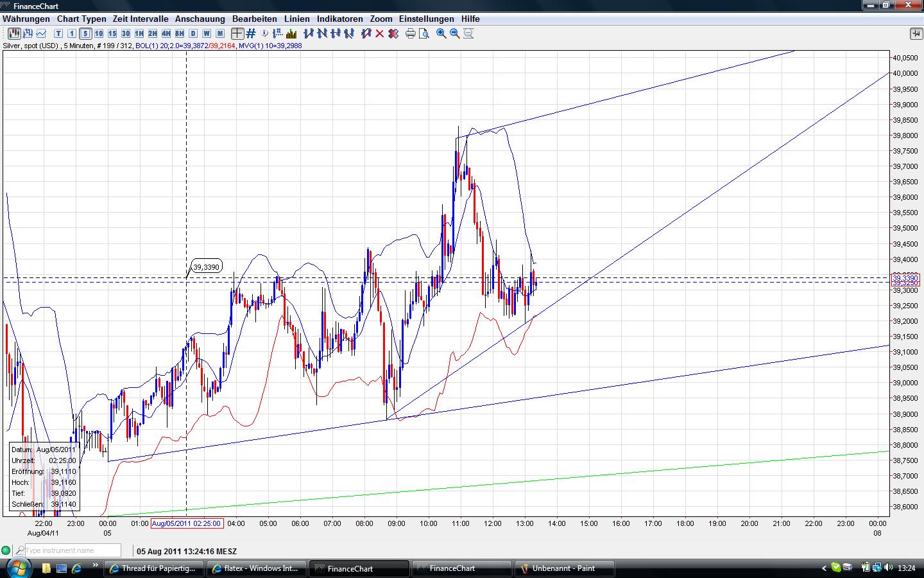Viewport: 924px width, 578px height.
Task: Click the 39,3390 crosshair price tag
Action: [x=207, y=267]
